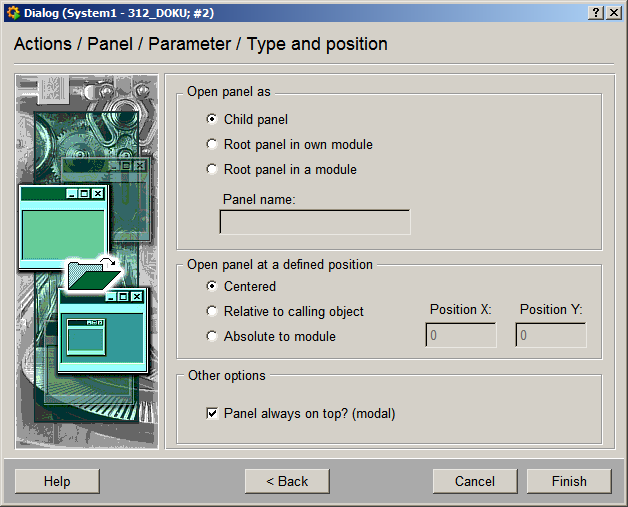Screen dimensions: 628x507
Task: Close the dialog with the X button
Action: pos(613,12)
